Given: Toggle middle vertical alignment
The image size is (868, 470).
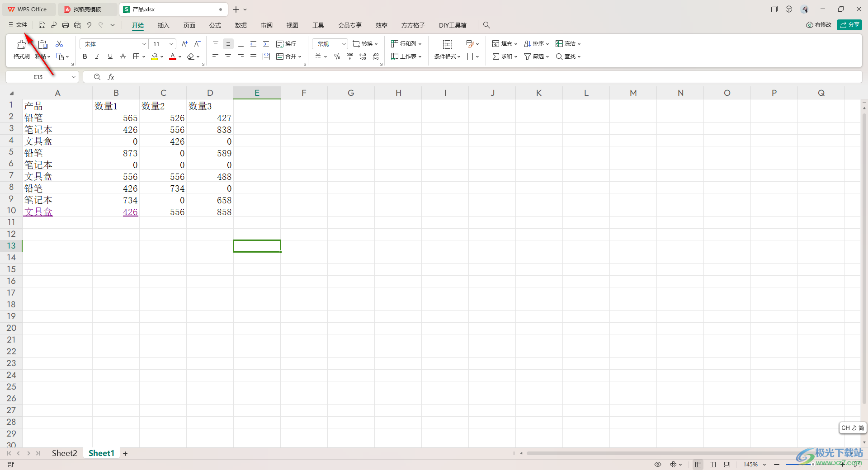Looking at the screenshot, I should tap(228, 44).
